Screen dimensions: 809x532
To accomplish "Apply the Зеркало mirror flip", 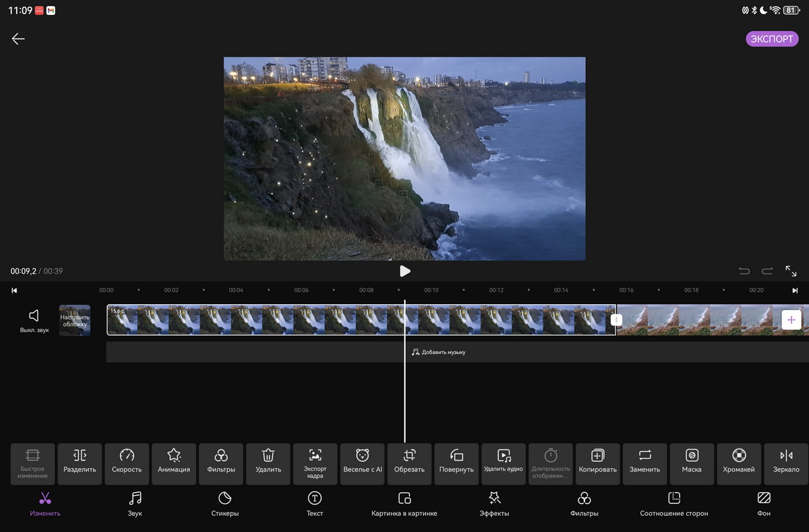I will pyautogui.click(x=786, y=463).
